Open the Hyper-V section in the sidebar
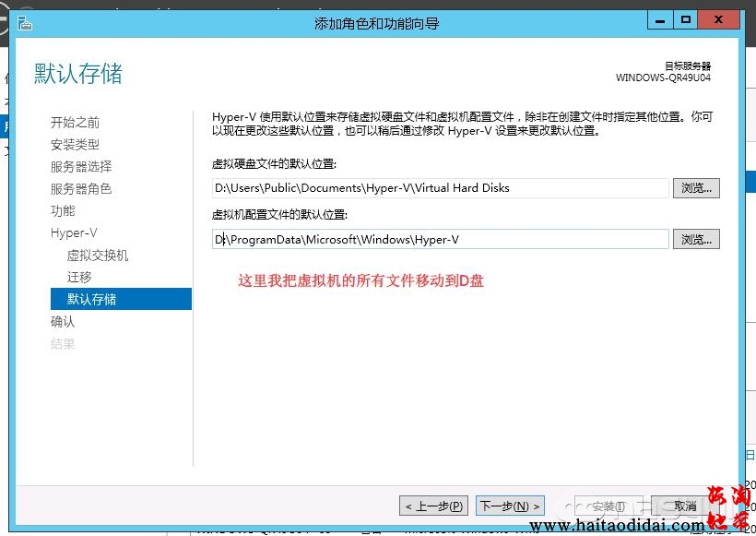 point(74,233)
